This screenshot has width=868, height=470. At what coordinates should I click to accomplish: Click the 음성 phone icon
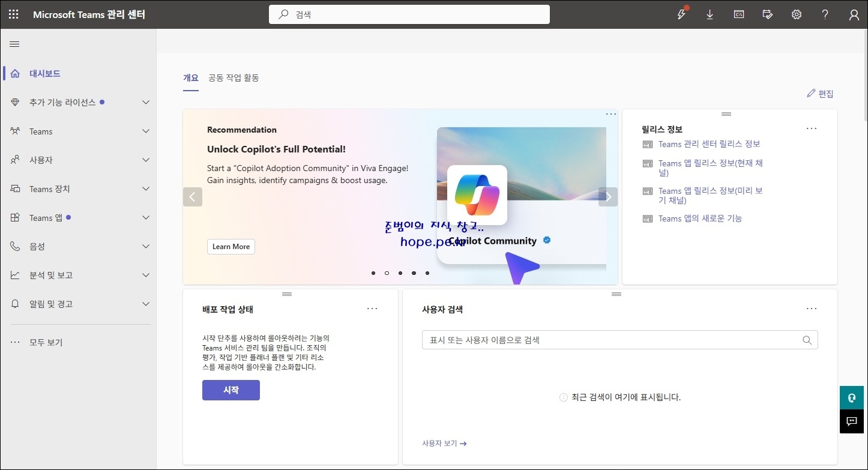coord(15,247)
